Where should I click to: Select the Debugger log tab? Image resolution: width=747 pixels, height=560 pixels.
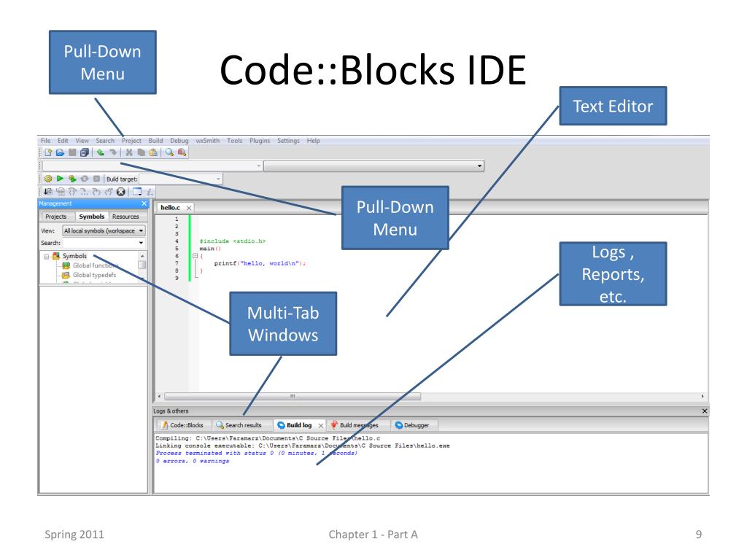412,425
